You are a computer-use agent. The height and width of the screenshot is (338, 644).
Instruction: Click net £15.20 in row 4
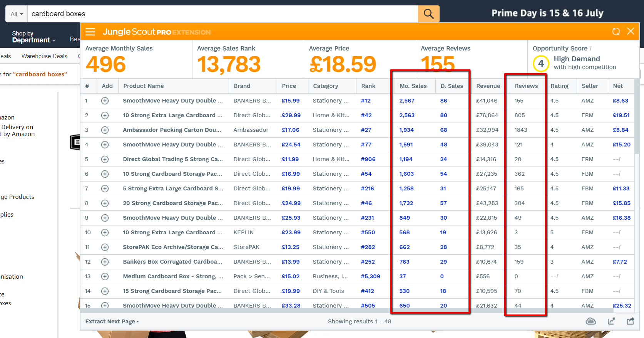(x=622, y=145)
